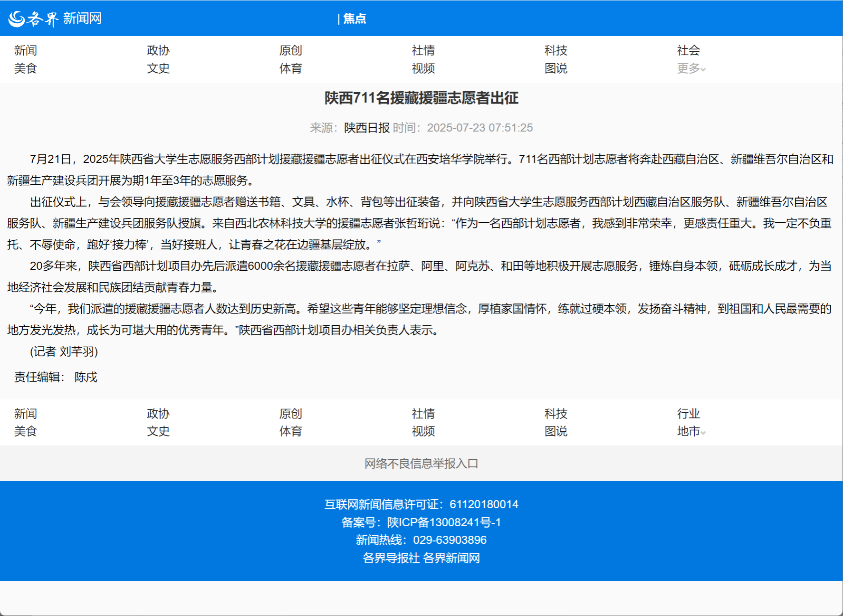Open the 网络不良信息举报入口 link

(421, 464)
